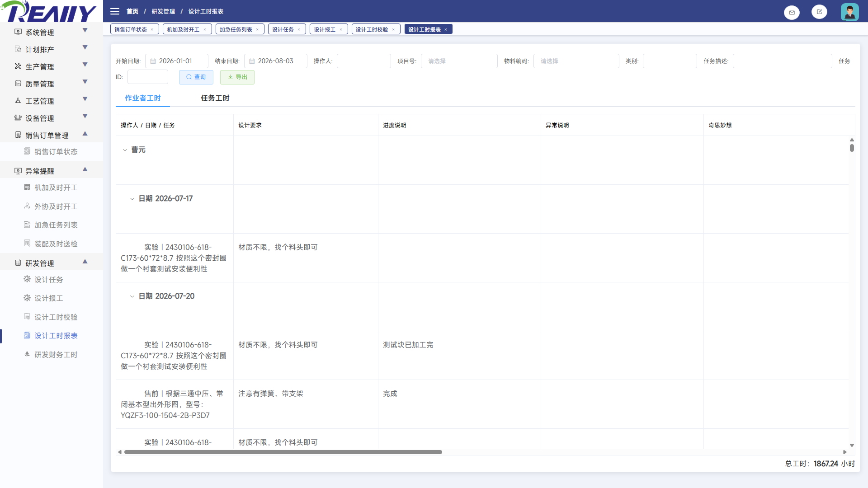
Task: Click scrollbar down arrow of table
Action: pos(852,446)
